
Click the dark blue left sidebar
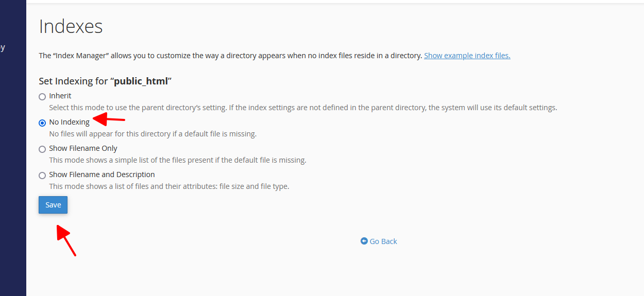[x=13, y=154]
